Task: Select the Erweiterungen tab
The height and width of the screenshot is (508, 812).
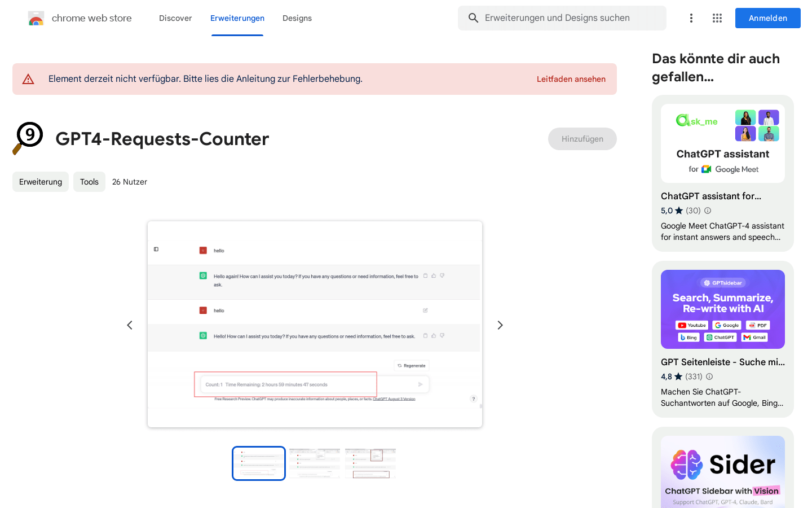Action: pyautogui.click(x=237, y=18)
